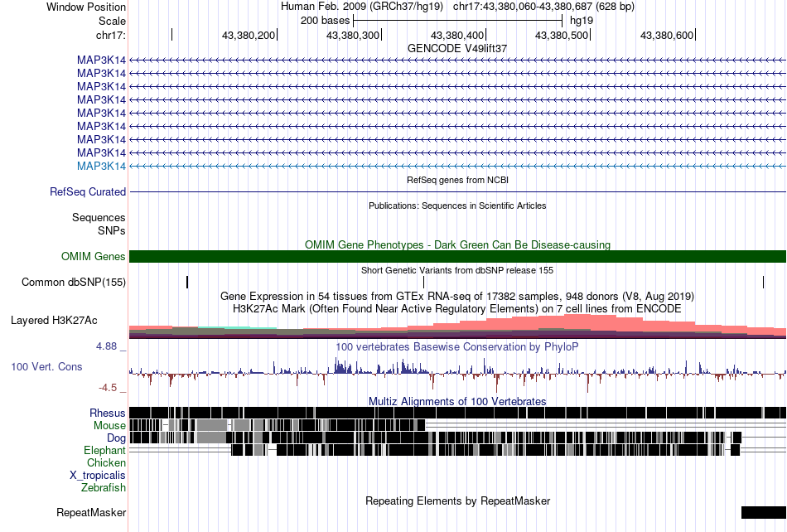Click the Sequences track label
The height and width of the screenshot is (532, 787).
[99, 217]
